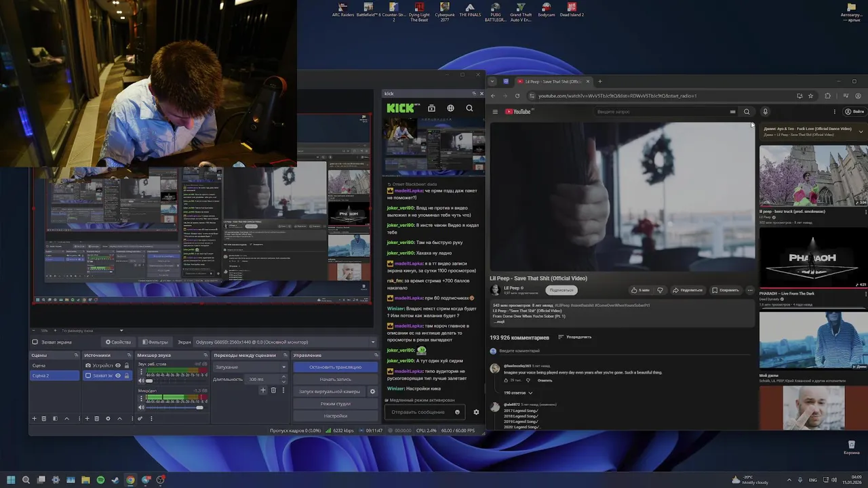The height and width of the screenshot is (488, 868).
Task: Open source properties (Свойства) in OBS
Action: 118,342
